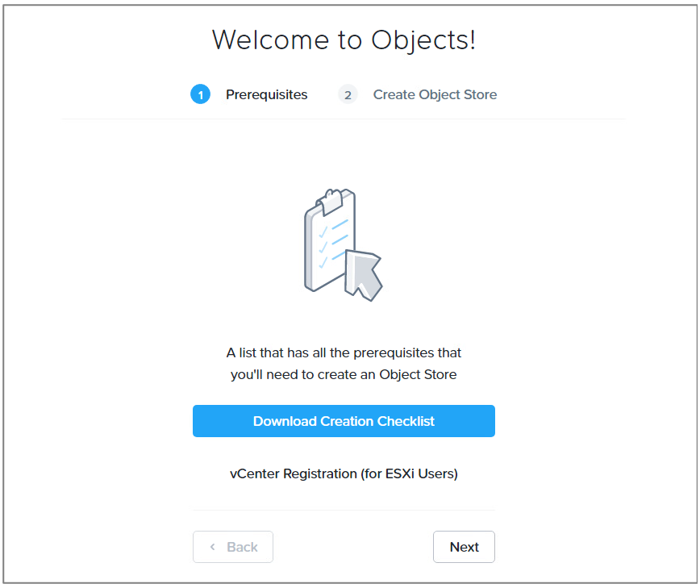Click the cursor arrow in the illustration

coord(363,276)
